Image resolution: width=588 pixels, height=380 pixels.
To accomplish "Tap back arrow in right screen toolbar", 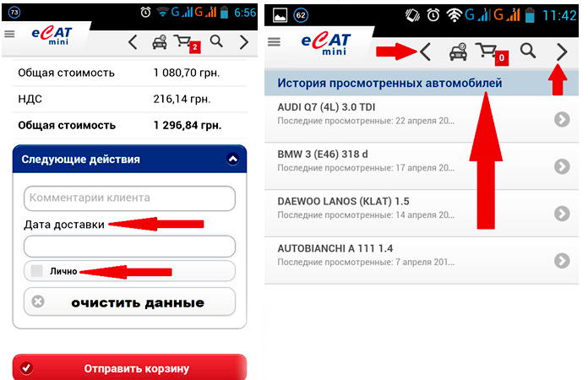I will pyautogui.click(x=425, y=52).
